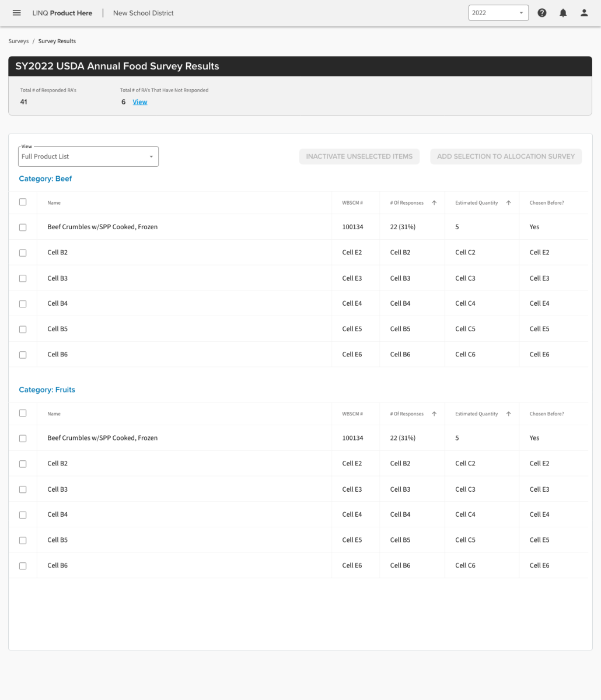
Task: Click the Survey Results breadcrumb item
Action: point(57,41)
